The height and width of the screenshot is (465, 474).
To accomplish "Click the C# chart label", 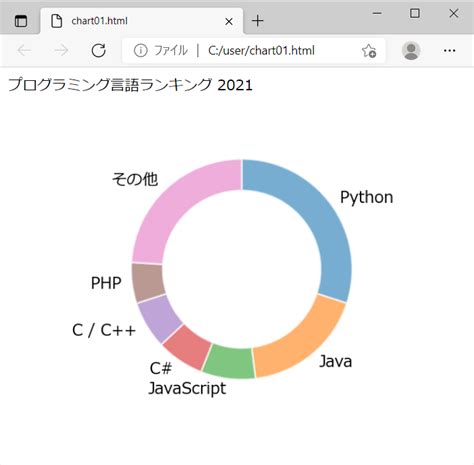I will (161, 368).
